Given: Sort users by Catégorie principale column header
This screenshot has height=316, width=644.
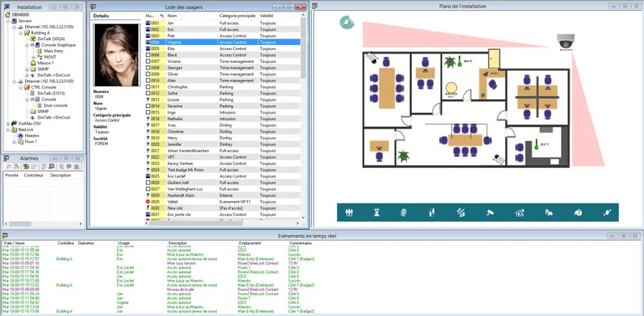Looking at the screenshot, I should 238,16.
